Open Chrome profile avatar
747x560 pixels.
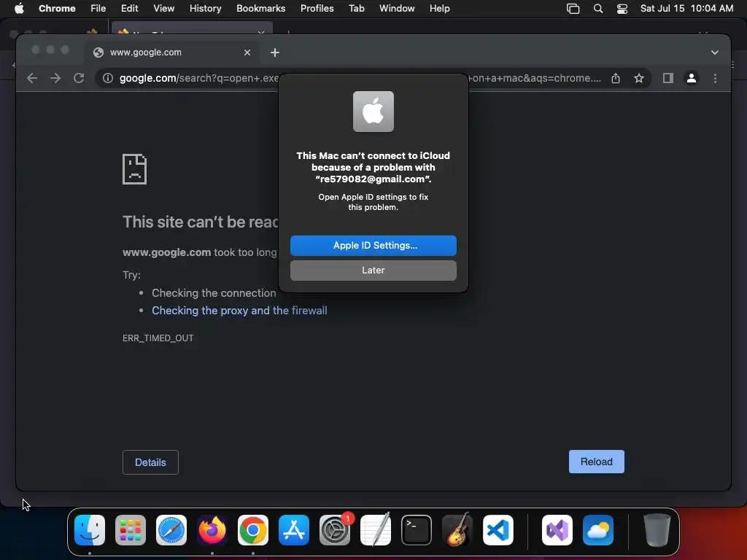[692, 78]
